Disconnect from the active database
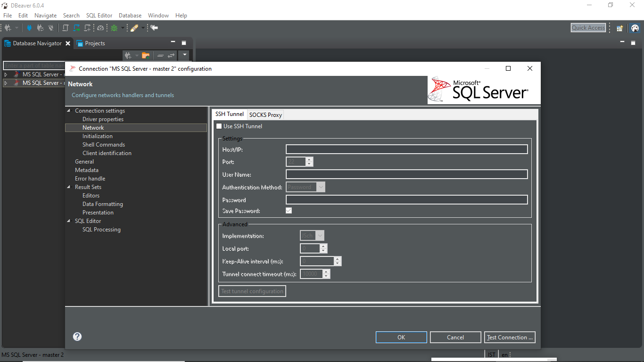This screenshot has width=644, height=362. pos(50,28)
